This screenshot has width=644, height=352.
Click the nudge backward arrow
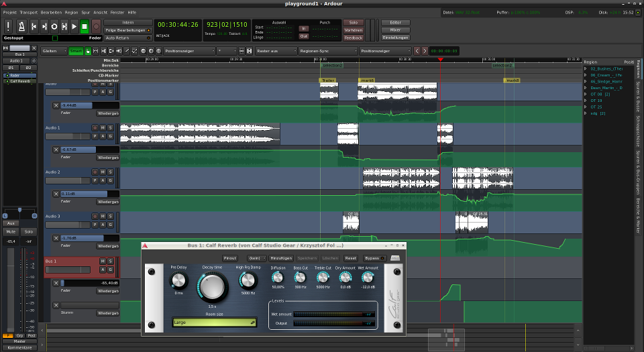(x=417, y=51)
